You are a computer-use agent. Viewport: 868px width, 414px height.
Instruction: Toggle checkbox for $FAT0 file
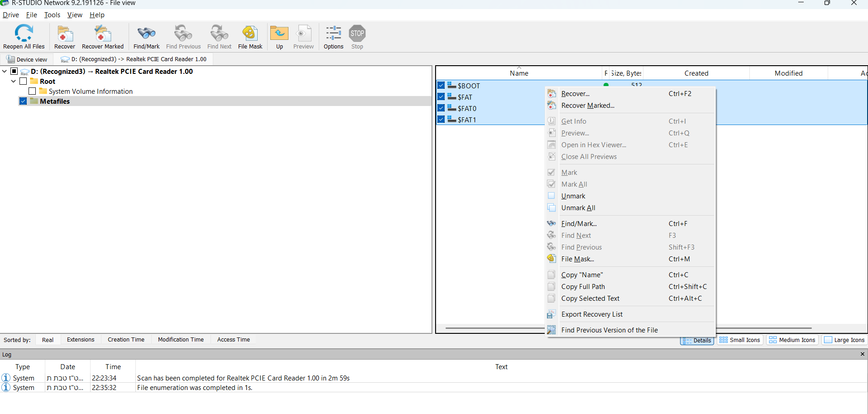click(x=441, y=108)
